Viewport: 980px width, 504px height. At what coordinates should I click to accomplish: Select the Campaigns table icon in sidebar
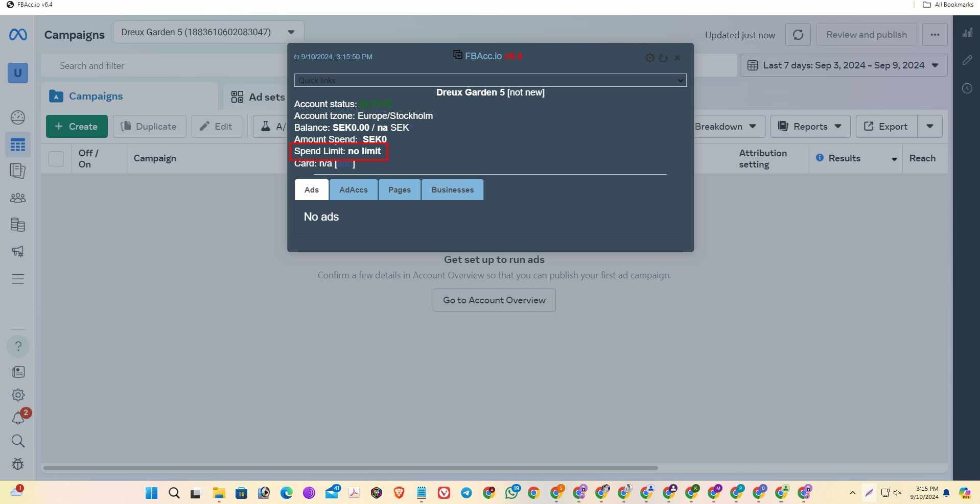tap(18, 145)
